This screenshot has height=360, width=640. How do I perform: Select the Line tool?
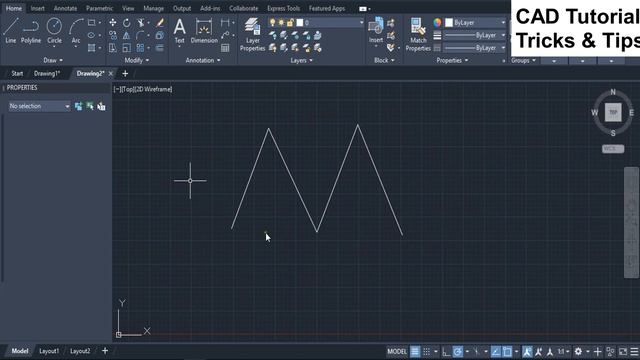coord(11,31)
